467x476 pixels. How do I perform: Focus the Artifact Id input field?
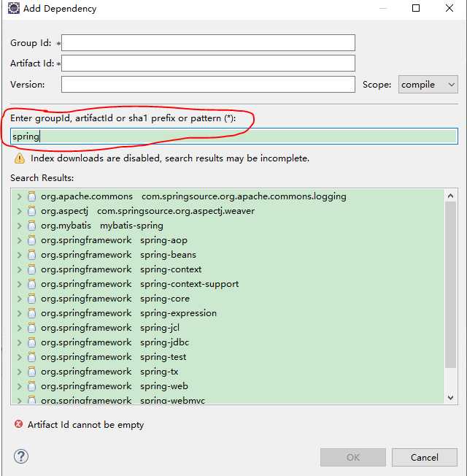208,63
